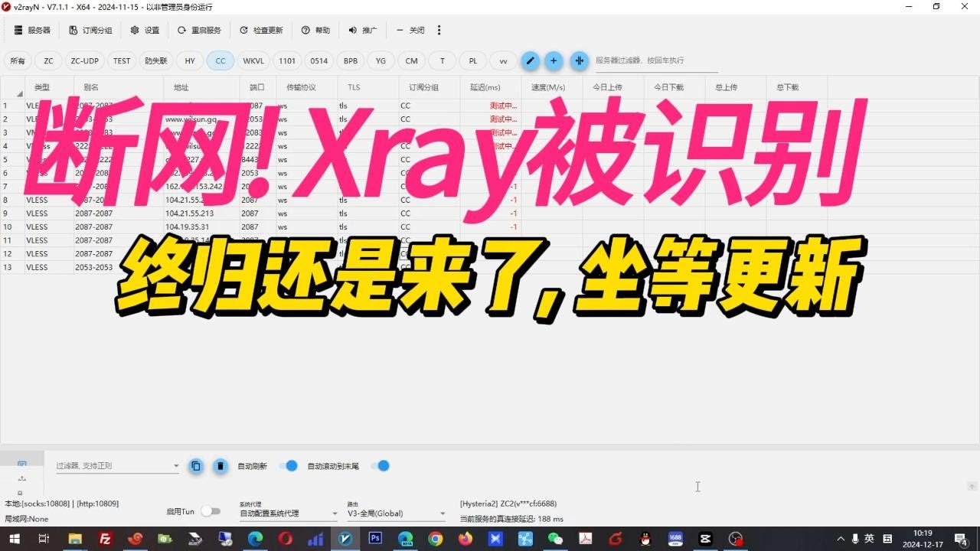
Task: Click the pencil edit group icon
Action: [530, 60]
